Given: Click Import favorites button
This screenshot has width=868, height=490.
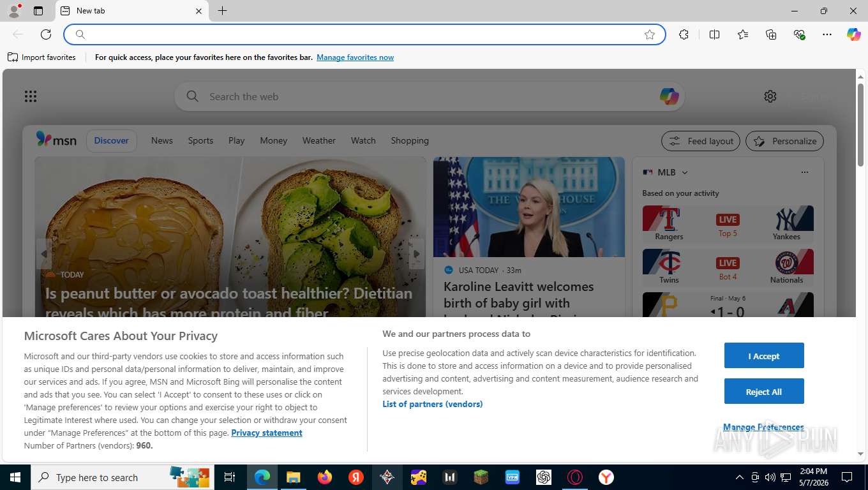Looking at the screenshot, I should click(42, 57).
